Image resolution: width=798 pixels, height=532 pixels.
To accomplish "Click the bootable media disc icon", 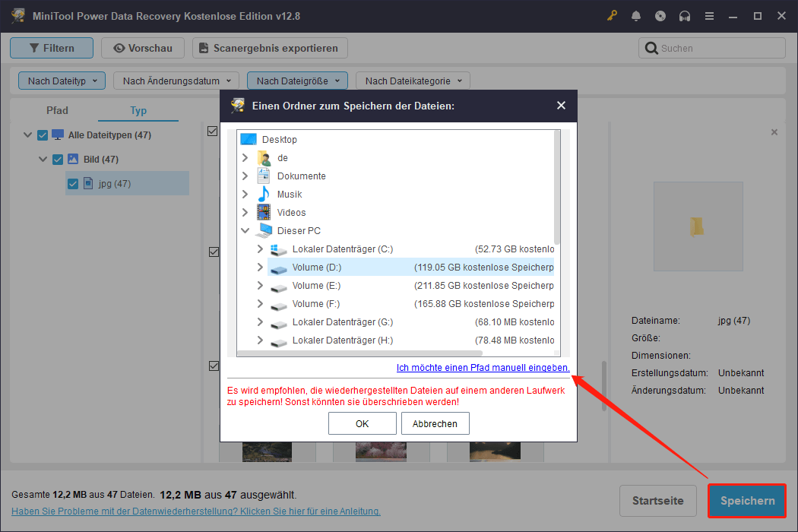I will pos(660,15).
